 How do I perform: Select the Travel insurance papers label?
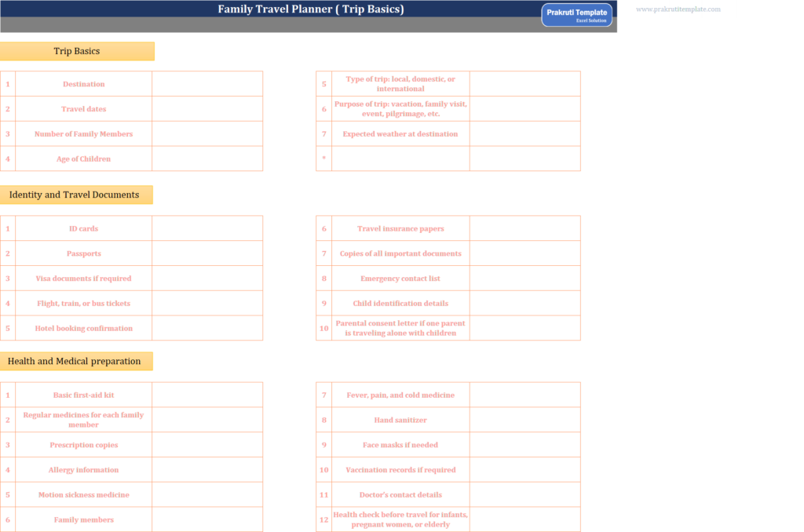400,228
